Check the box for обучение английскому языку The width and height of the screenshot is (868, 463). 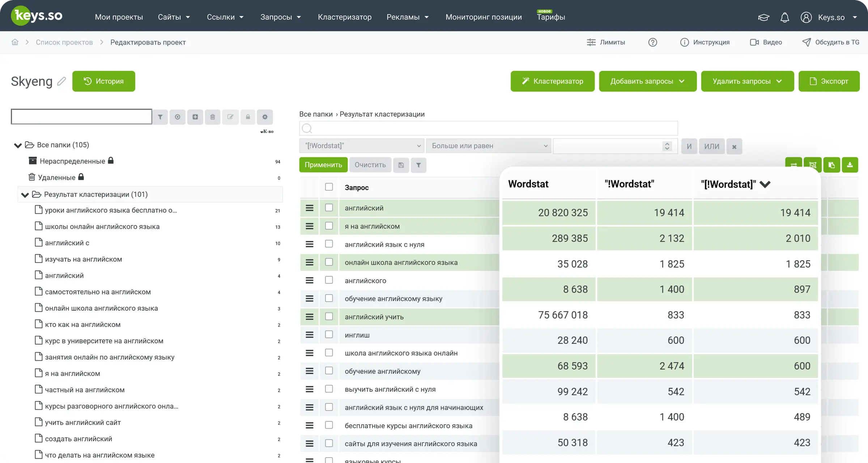tap(329, 298)
